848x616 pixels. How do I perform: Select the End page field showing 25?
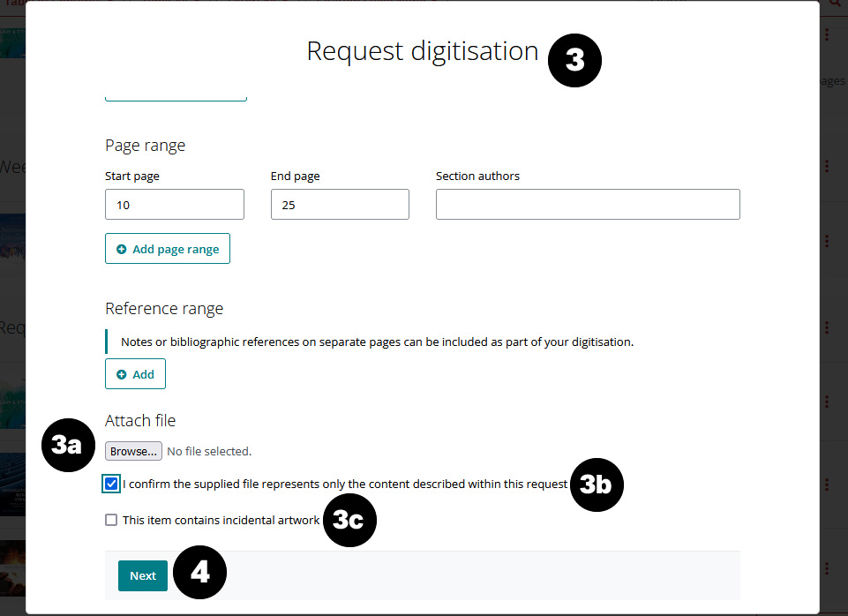pos(339,204)
